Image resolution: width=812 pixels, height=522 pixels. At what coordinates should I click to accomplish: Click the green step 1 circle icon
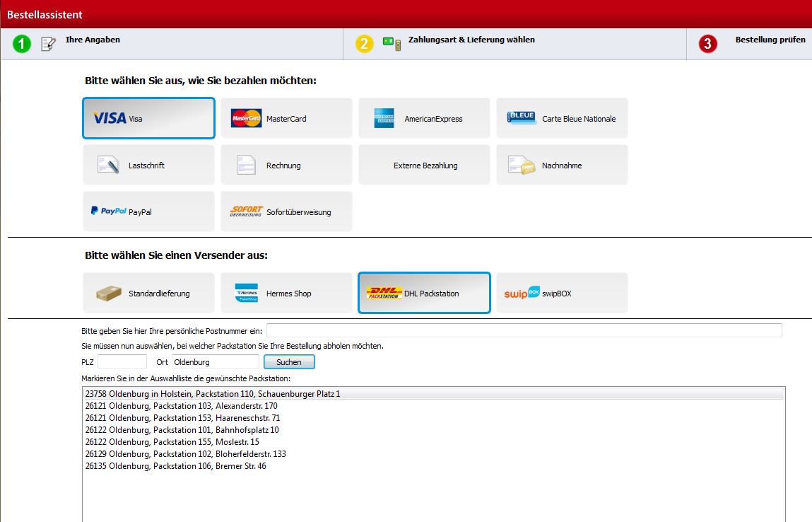tap(22, 44)
